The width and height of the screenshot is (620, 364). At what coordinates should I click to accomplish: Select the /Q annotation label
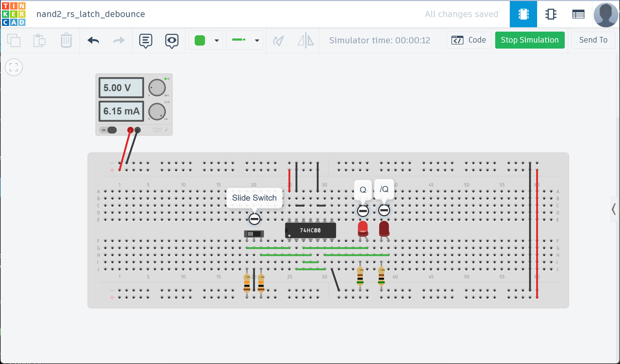tap(384, 189)
